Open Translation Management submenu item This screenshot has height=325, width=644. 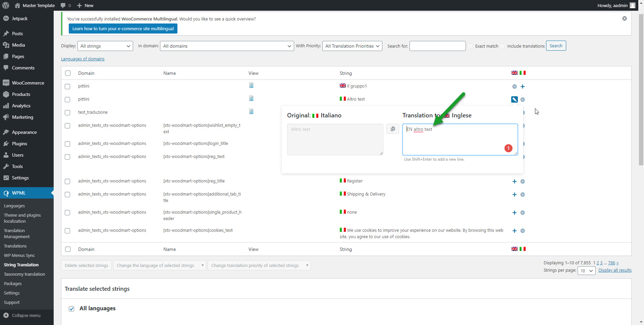click(17, 233)
